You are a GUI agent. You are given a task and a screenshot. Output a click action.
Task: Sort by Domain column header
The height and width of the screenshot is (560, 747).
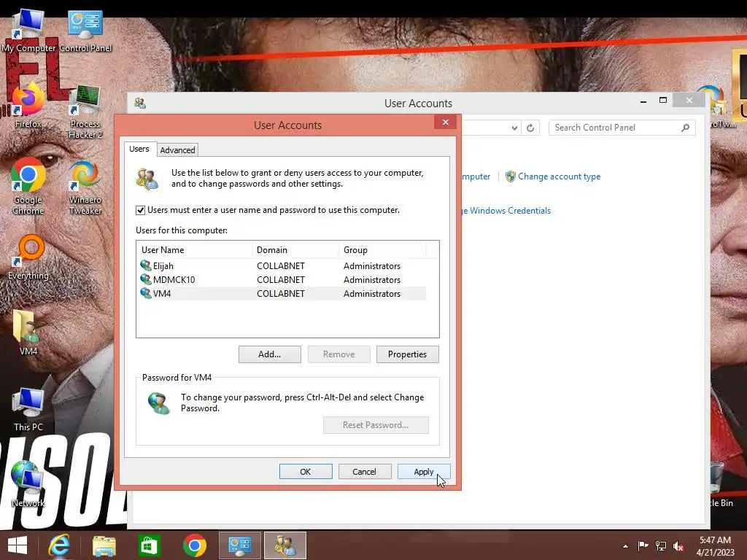click(x=295, y=250)
